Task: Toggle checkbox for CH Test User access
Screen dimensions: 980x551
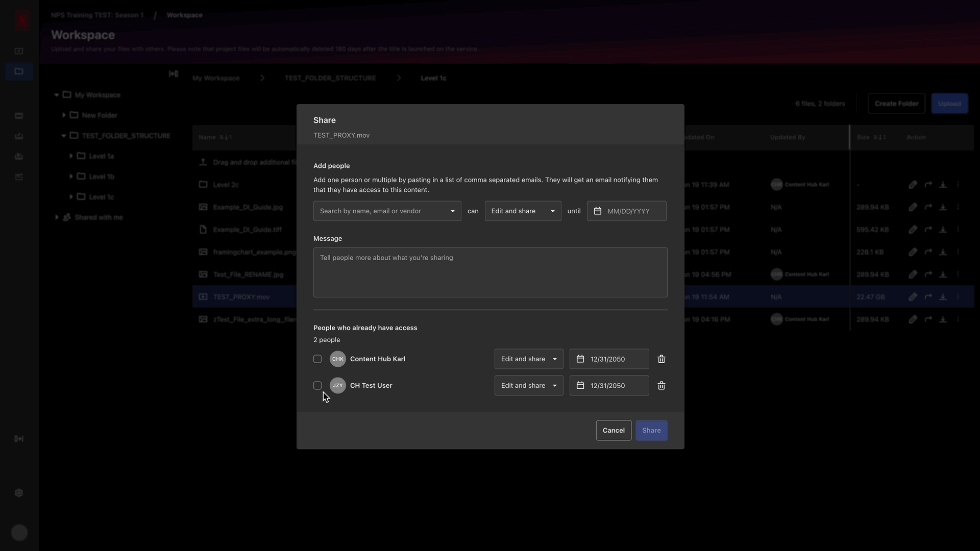Action: (x=317, y=385)
